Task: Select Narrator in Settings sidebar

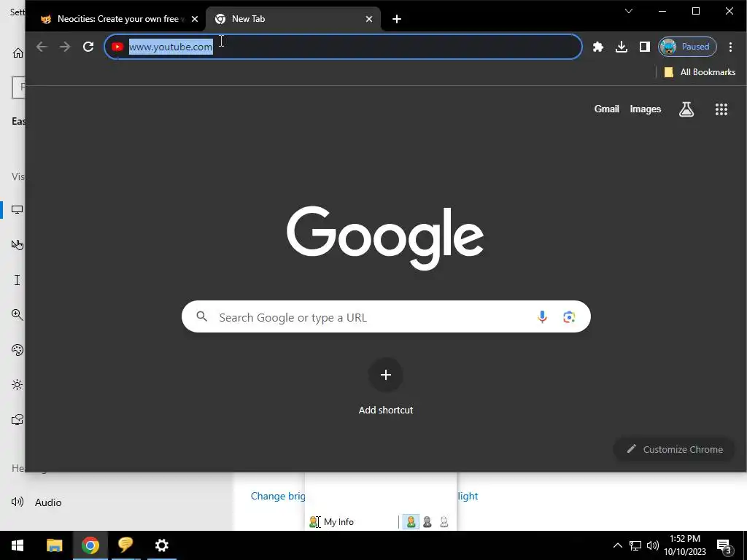Action: 18,419
